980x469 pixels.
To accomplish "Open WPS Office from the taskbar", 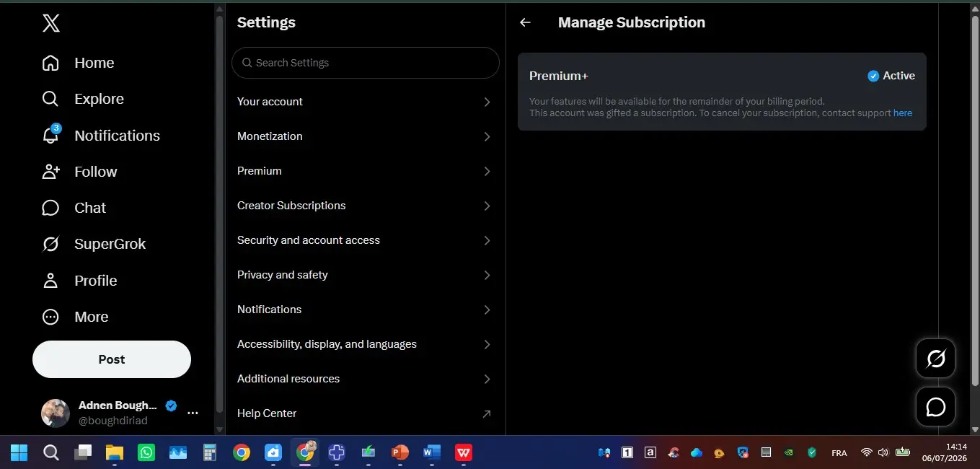I will tap(463, 452).
